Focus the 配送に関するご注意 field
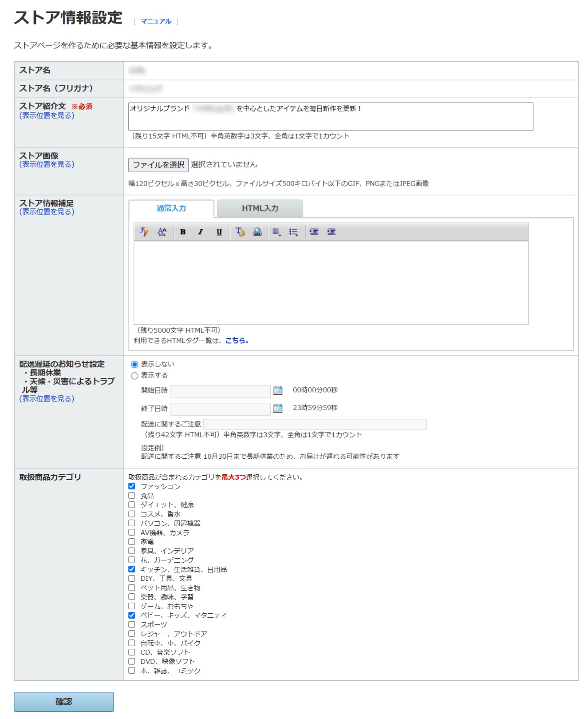This screenshot has height=719, width=588. [x=315, y=424]
